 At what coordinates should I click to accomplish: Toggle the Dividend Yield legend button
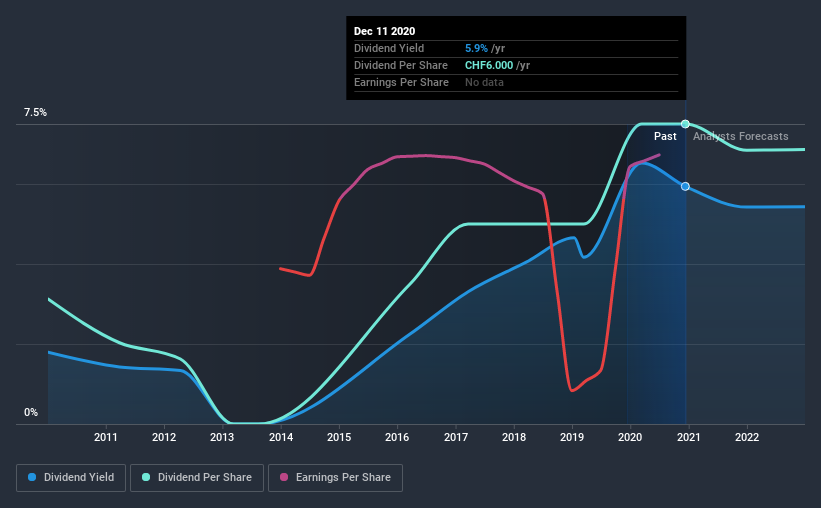71,478
